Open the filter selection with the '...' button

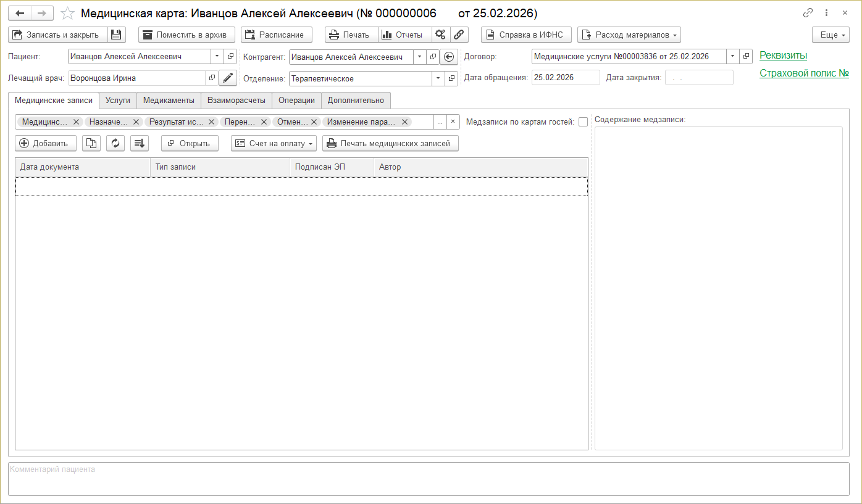tap(440, 122)
